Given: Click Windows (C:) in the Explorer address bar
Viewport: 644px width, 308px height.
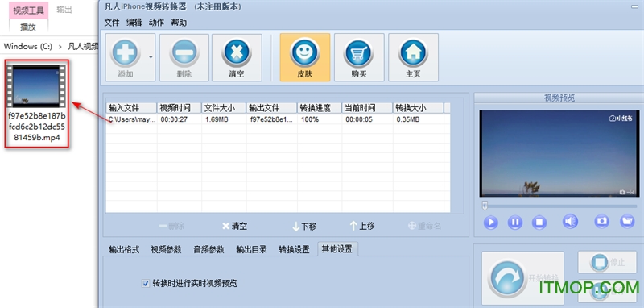Looking at the screenshot, I should pyautogui.click(x=28, y=47).
